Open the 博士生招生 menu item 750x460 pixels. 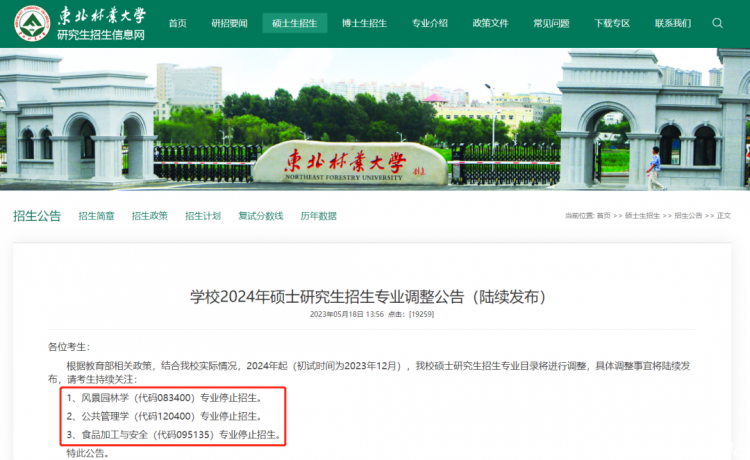364,23
